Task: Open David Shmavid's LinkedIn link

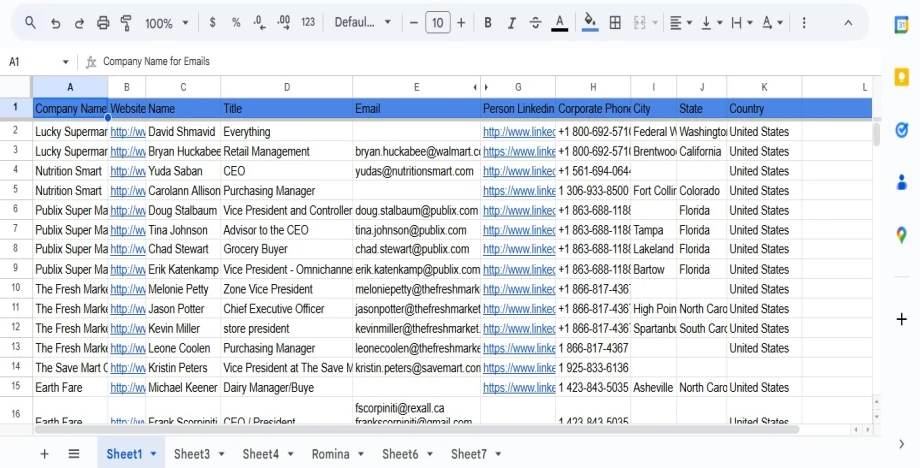Action: 518,132
